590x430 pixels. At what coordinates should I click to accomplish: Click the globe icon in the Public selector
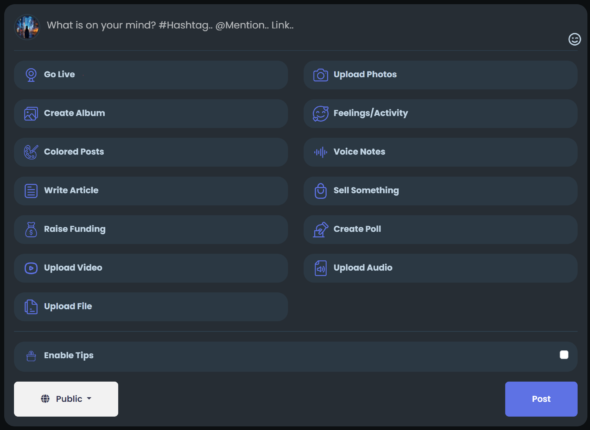pos(45,399)
